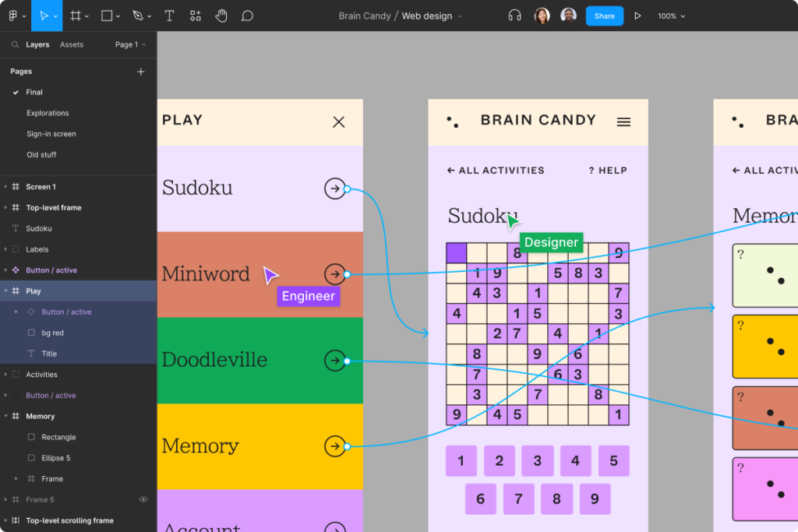The image size is (798, 532).
Task: Select the Ellipse 5 layer
Action: tap(79, 458)
